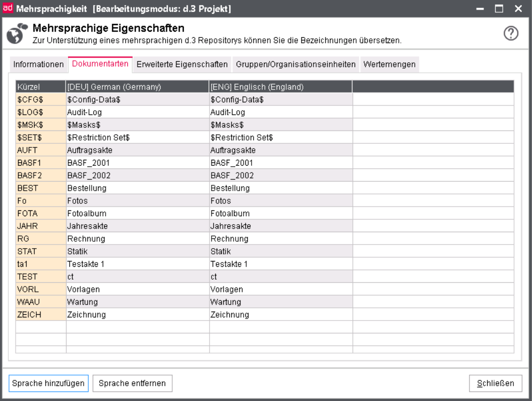The image size is (532, 401).
Task: Click German cell Bestellung
Action: point(138,188)
